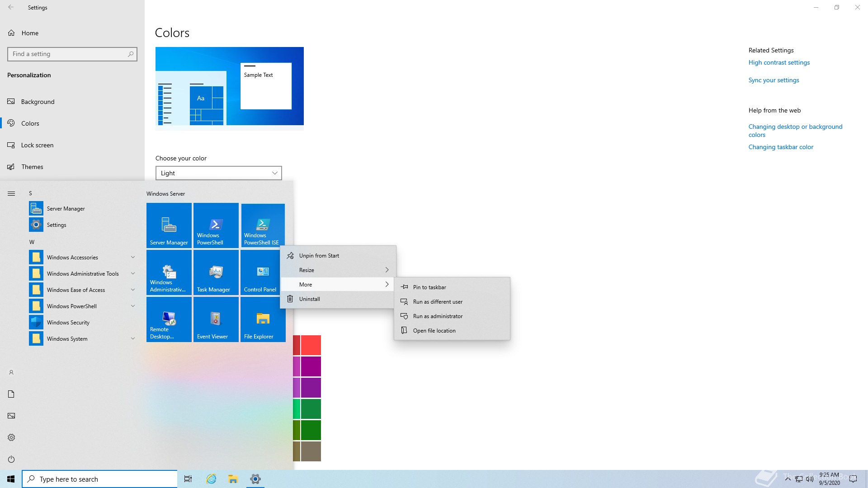This screenshot has height=488, width=868.
Task: Open the volume icon in system tray
Action: tap(810, 479)
